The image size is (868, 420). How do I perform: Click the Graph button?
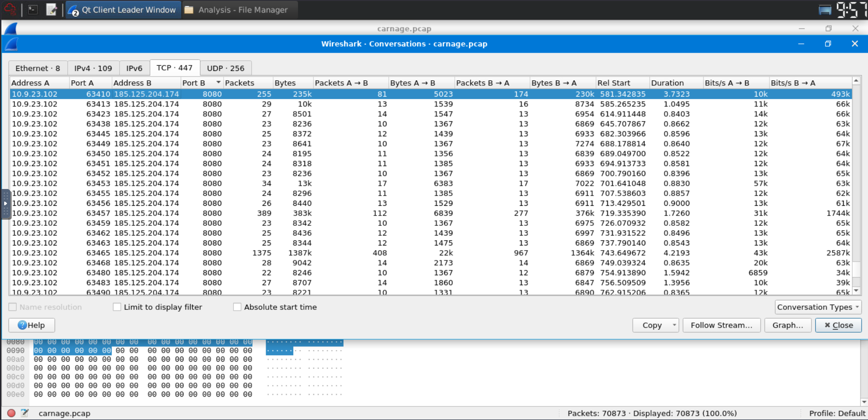click(788, 325)
